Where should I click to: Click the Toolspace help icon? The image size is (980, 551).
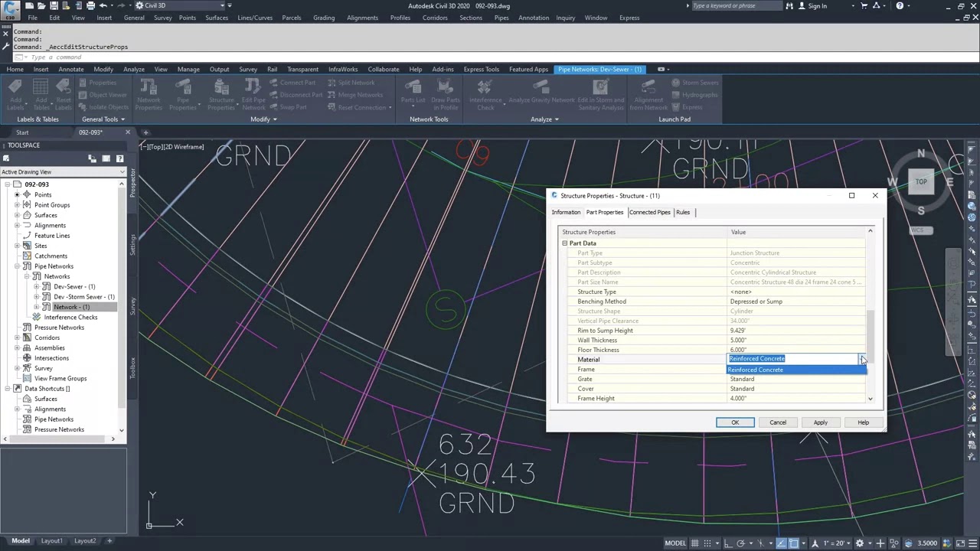(x=119, y=158)
